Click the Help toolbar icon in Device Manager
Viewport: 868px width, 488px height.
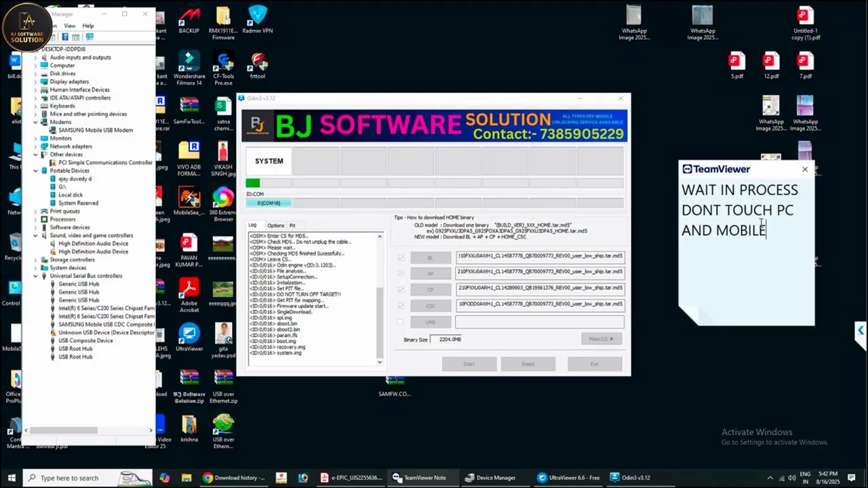tap(65, 37)
